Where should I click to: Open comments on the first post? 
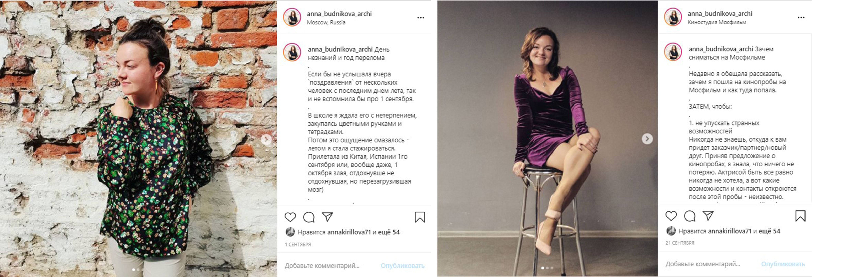click(309, 217)
